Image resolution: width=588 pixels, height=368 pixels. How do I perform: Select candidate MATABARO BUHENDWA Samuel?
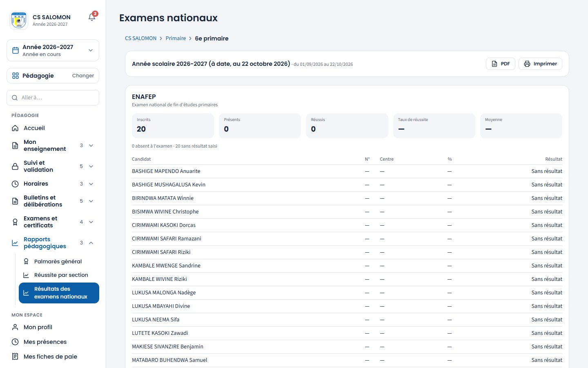click(x=169, y=360)
